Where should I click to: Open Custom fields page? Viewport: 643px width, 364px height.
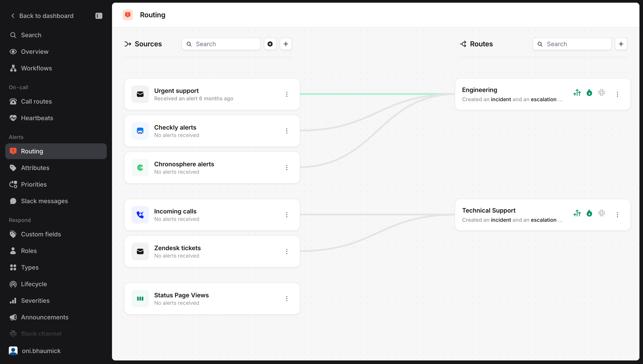click(56, 234)
